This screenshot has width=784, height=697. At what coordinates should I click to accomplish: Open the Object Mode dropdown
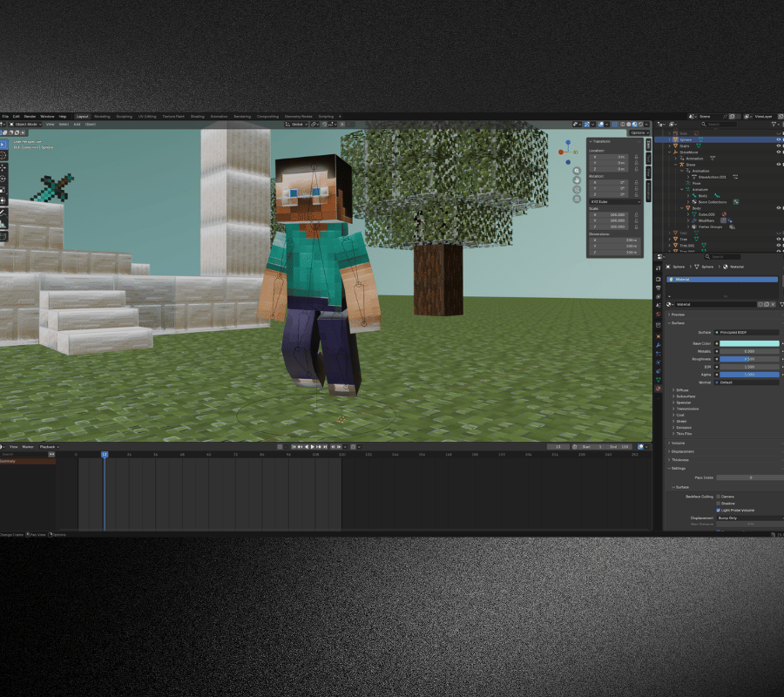[x=26, y=124]
